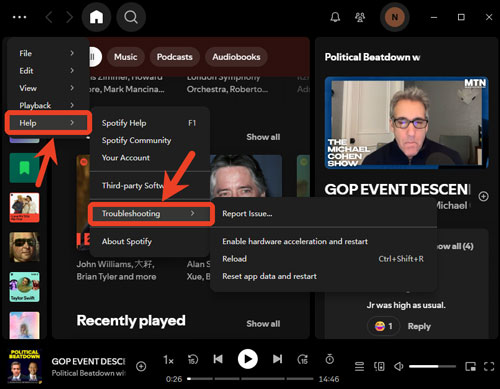Image resolution: width=500 pixels, height=389 pixels.
Task: Go forward with the right arrow
Action: (69, 17)
